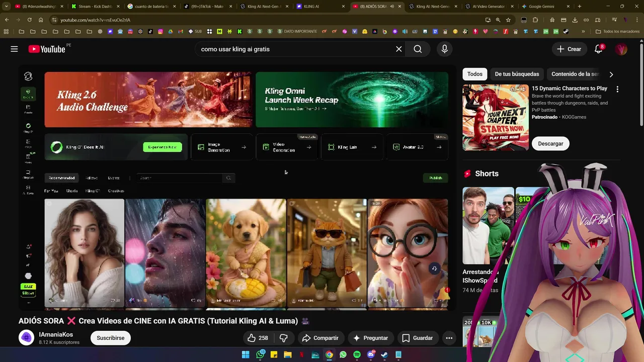Subscribe with the Suscribirse button
Image resolution: width=644 pixels, height=362 pixels.
(111, 338)
